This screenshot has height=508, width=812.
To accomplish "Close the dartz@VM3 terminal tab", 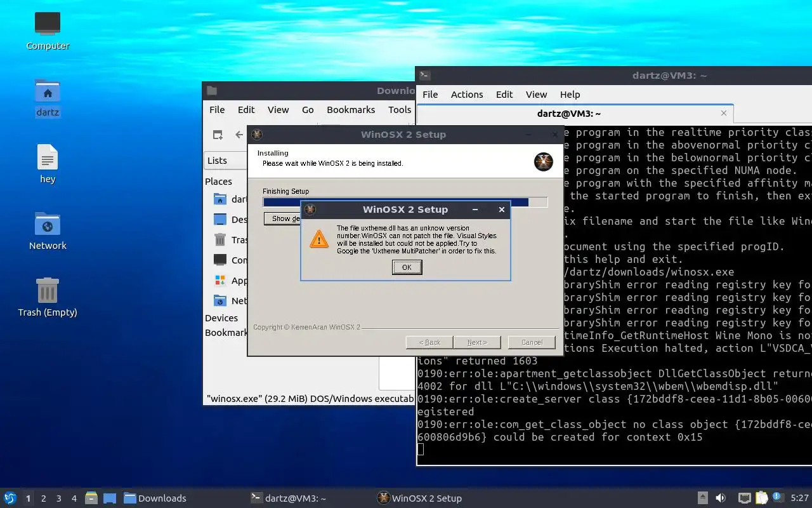I will pyautogui.click(x=724, y=113).
